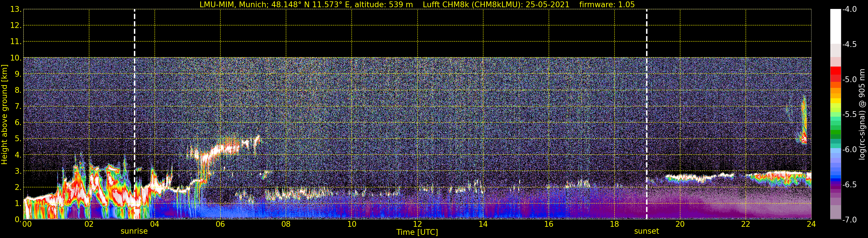Click the "4." height axis tick label

pos(18,155)
